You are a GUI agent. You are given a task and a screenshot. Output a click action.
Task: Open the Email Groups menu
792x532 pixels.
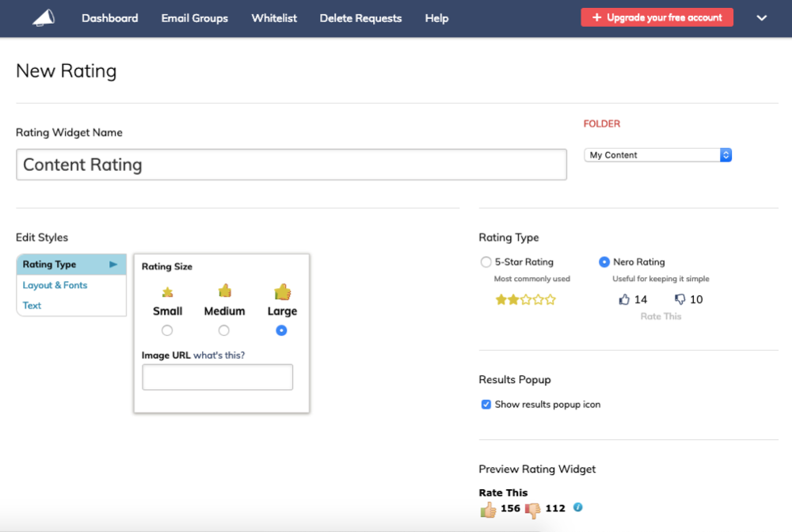pos(194,18)
